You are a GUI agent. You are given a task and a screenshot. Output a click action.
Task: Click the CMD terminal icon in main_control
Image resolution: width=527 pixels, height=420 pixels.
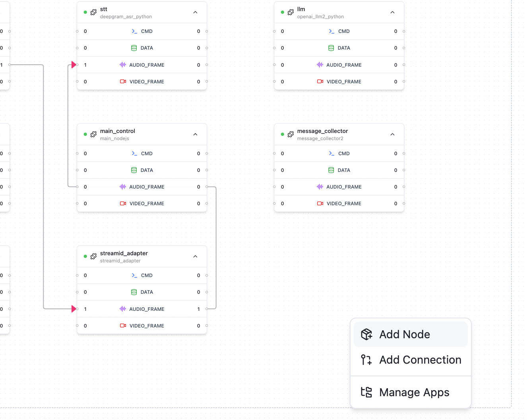pos(134,154)
